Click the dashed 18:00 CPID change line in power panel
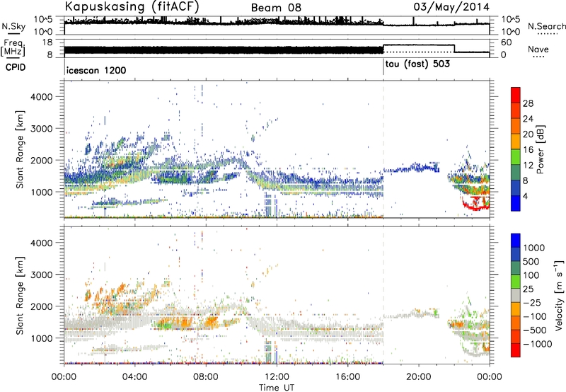Viewport: 566px width, 392px height. click(383, 149)
